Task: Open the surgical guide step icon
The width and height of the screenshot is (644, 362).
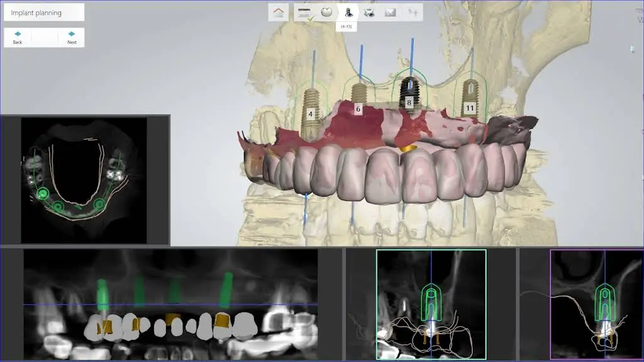Action: pyautogui.click(x=369, y=13)
